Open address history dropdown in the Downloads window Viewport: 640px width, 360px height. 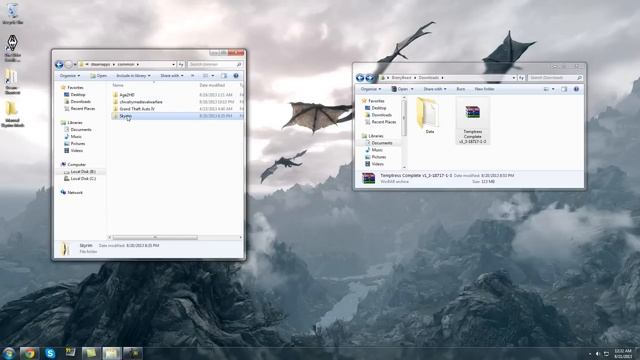click(514, 78)
